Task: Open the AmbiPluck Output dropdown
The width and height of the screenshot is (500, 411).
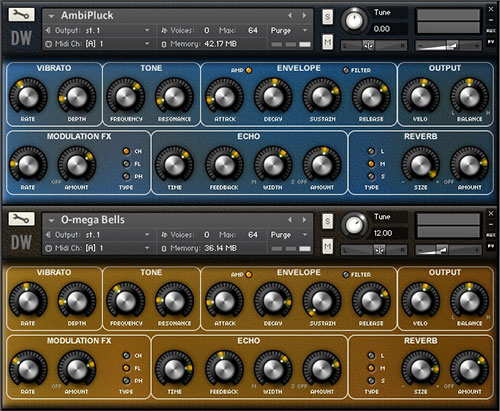Action: (x=147, y=30)
